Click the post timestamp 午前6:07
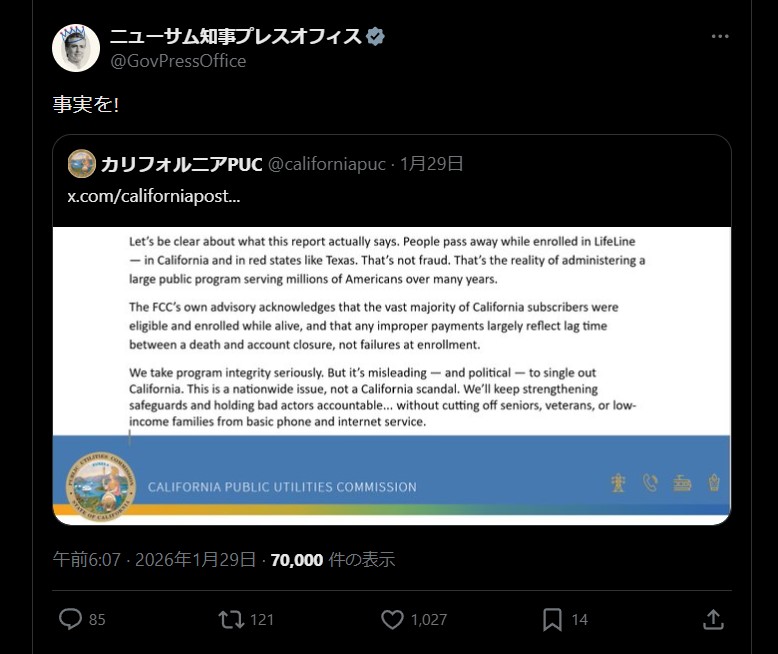Viewport: 778px width, 654px height. pyautogui.click(x=87, y=560)
